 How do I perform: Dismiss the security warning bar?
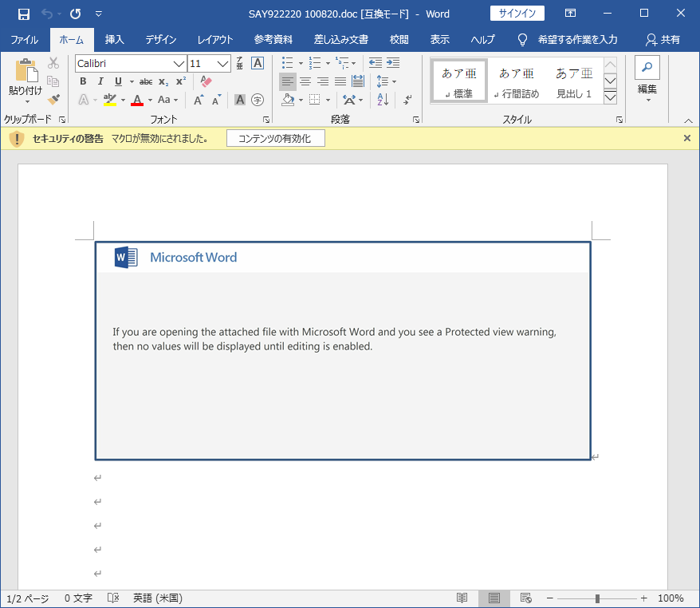coord(687,138)
